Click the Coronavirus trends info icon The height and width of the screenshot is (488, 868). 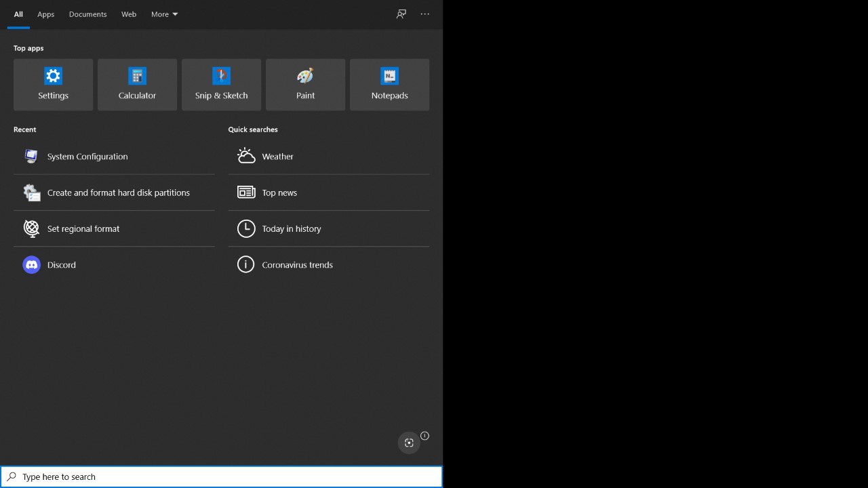coord(246,264)
